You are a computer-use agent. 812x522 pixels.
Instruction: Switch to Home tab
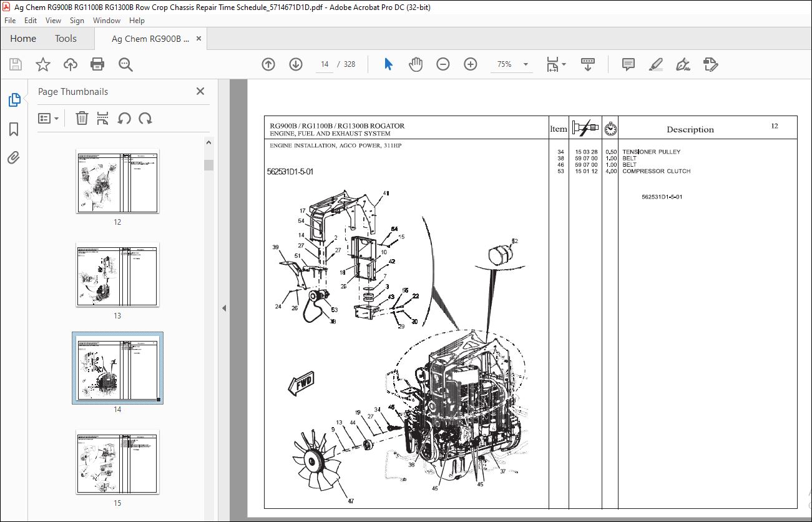pos(23,39)
